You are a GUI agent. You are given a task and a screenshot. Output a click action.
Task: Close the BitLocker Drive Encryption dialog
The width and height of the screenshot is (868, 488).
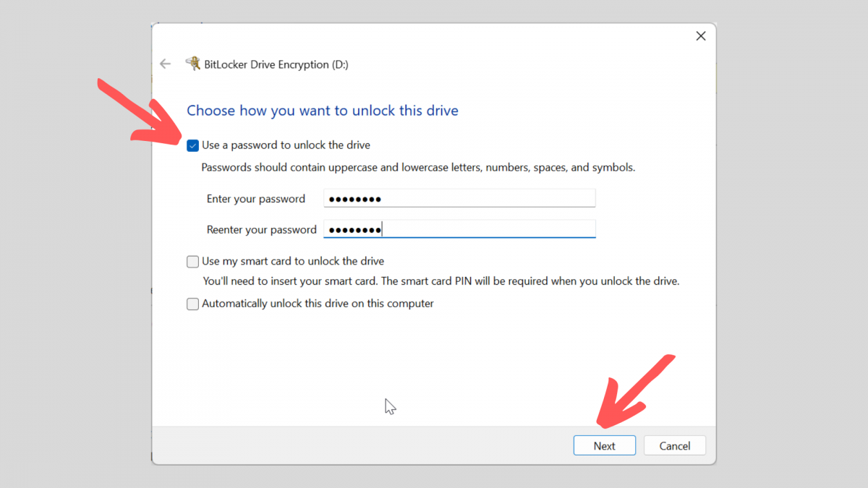(700, 36)
